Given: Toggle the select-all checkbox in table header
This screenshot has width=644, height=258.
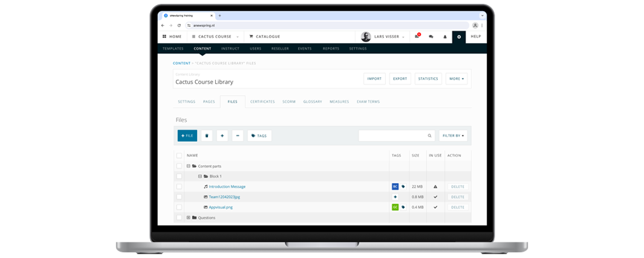Looking at the screenshot, I should click(179, 155).
